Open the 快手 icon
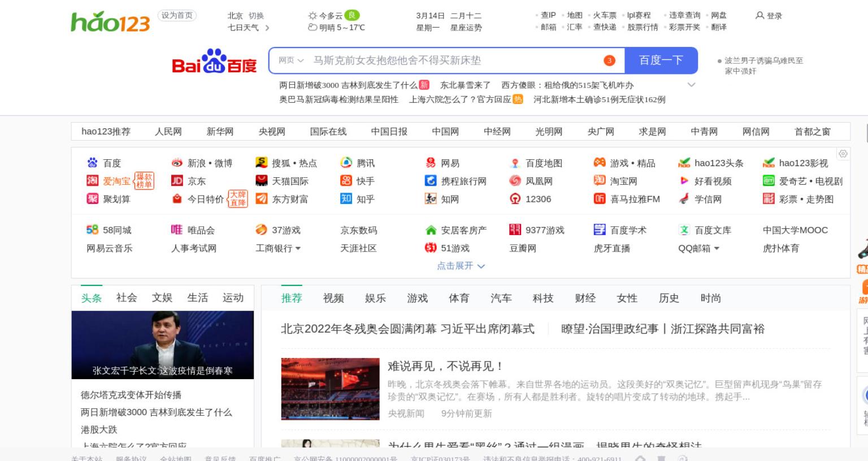This screenshot has width=868, height=461. tap(346, 181)
